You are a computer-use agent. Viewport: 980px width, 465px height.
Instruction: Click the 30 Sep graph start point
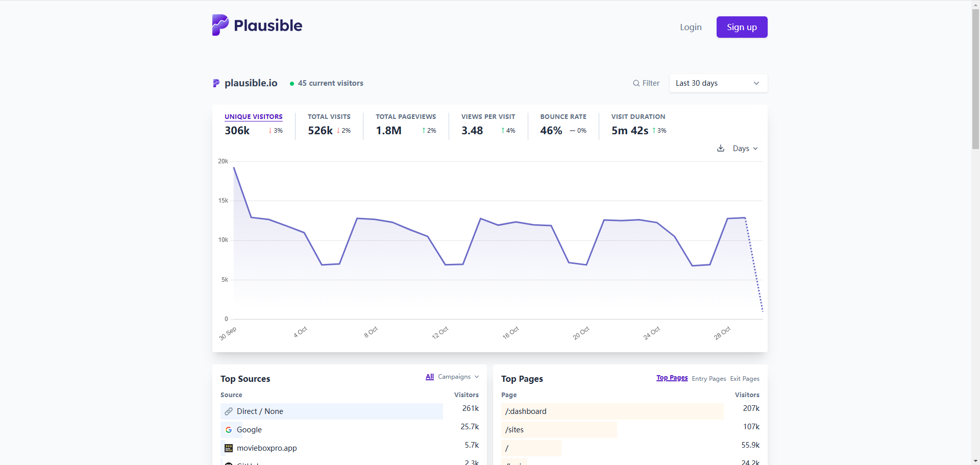tap(234, 167)
